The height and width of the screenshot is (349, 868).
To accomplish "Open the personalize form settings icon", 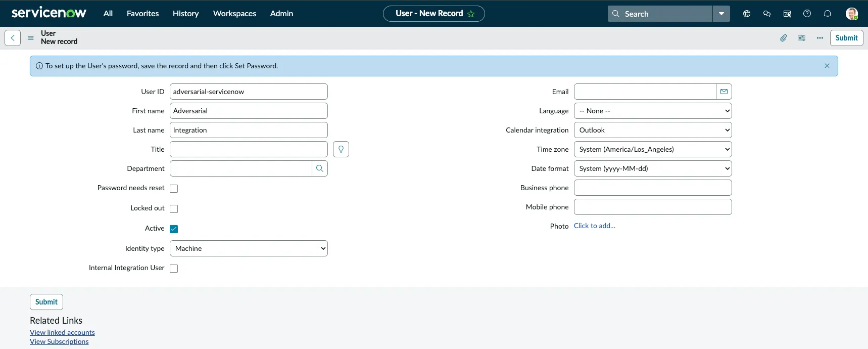I will (x=802, y=38).
